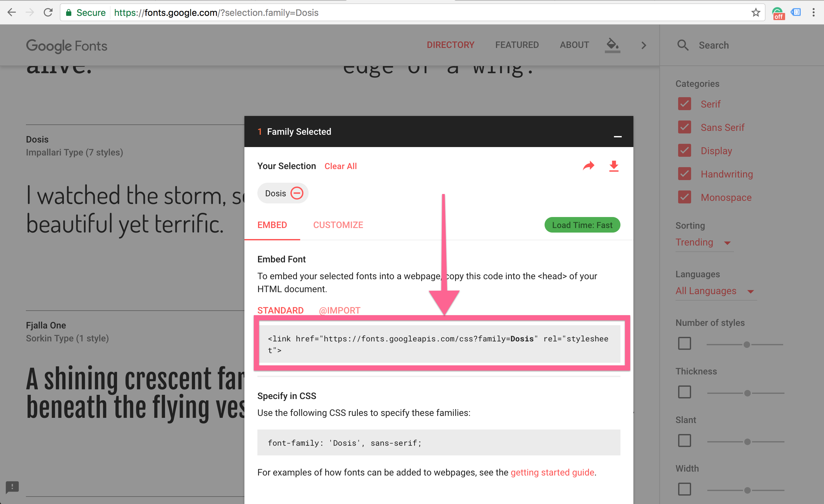Enable the Thickness filter checkbox
Image resolution: width=824 pixels, height=504 pixels.
point(684,392)
